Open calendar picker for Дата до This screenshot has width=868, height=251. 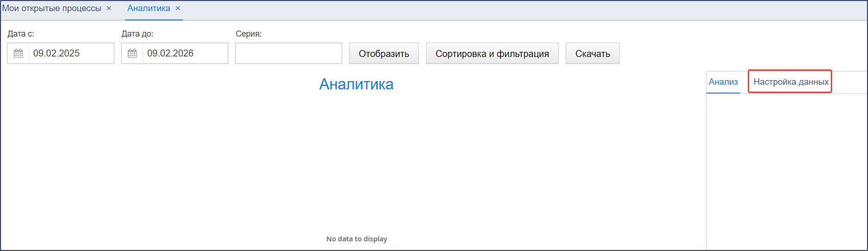tap(132, 53)
